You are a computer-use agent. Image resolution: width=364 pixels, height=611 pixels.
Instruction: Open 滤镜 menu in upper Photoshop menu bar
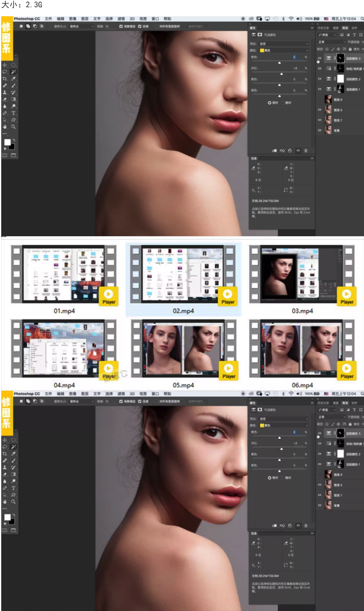click(121, 19)
